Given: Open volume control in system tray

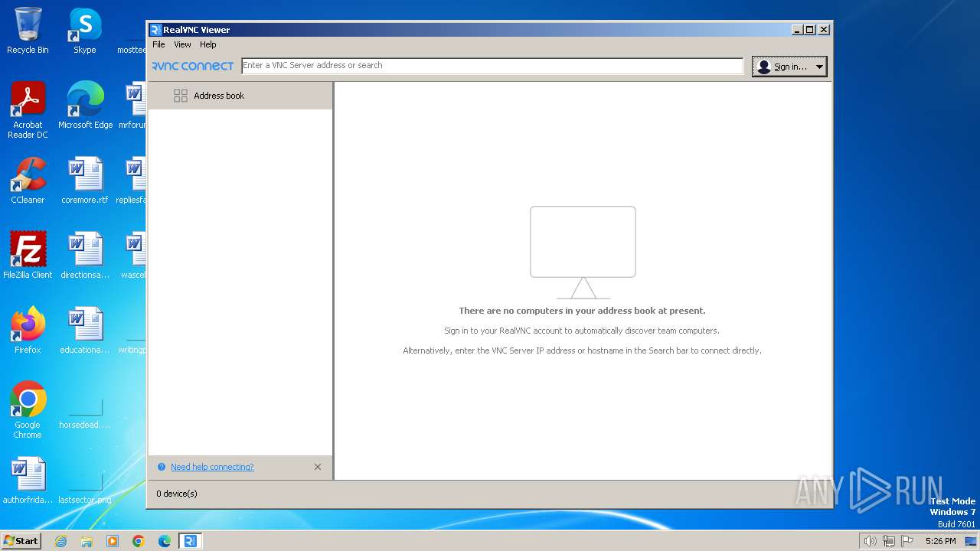Looking at the screenshot, I should pyautogui.click(x=870, y=541).
